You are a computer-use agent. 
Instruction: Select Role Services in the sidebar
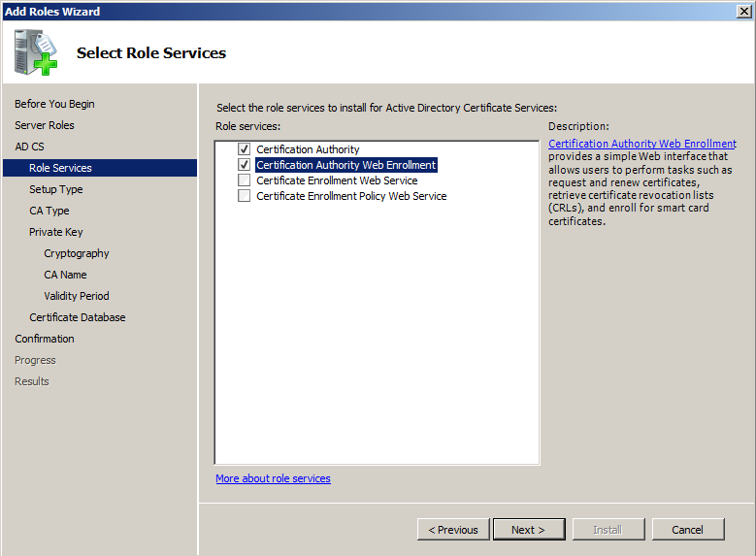60,168
